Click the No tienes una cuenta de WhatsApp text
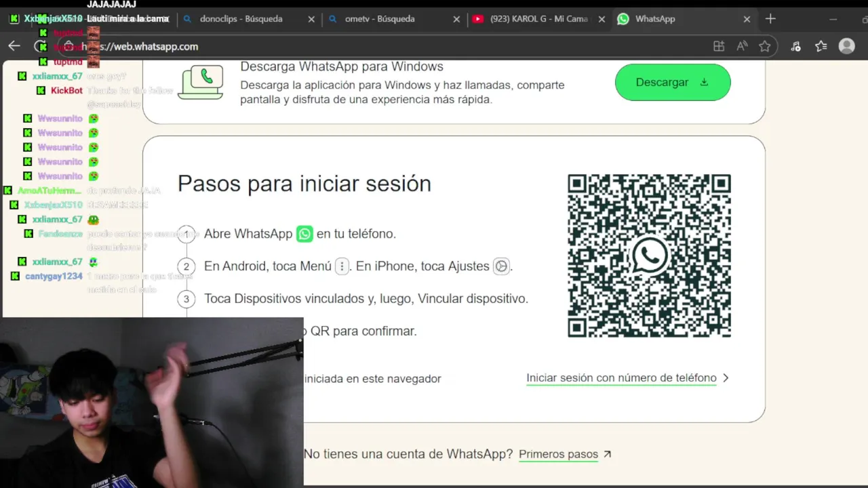The width and height of the screenshot is (868, 488). pos(408,454)
